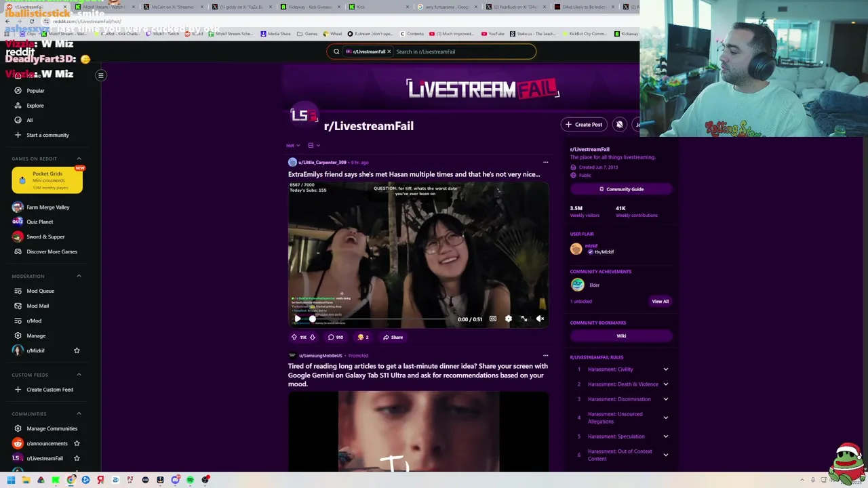Click the video progress slider
The image size is (868, 488).
(380, 319)
